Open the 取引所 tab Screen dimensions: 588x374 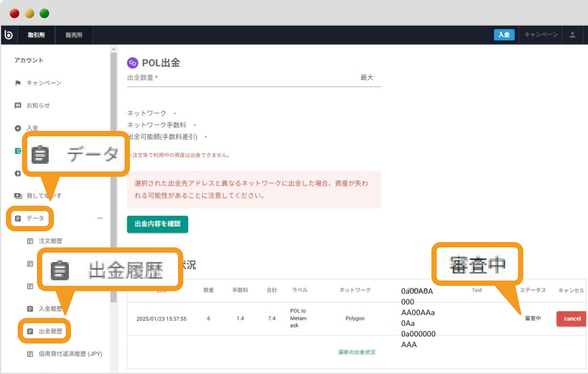(x=36, y=35)
